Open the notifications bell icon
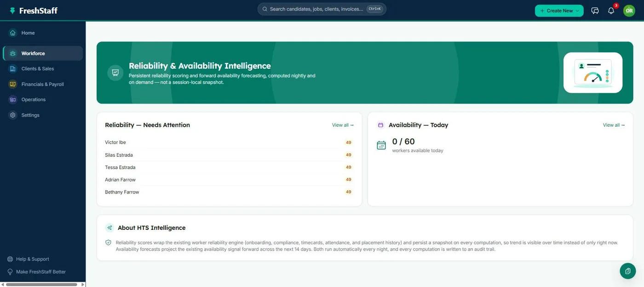Screen dimensions: 644x287 pyautogui.click(x=611, y=11)
